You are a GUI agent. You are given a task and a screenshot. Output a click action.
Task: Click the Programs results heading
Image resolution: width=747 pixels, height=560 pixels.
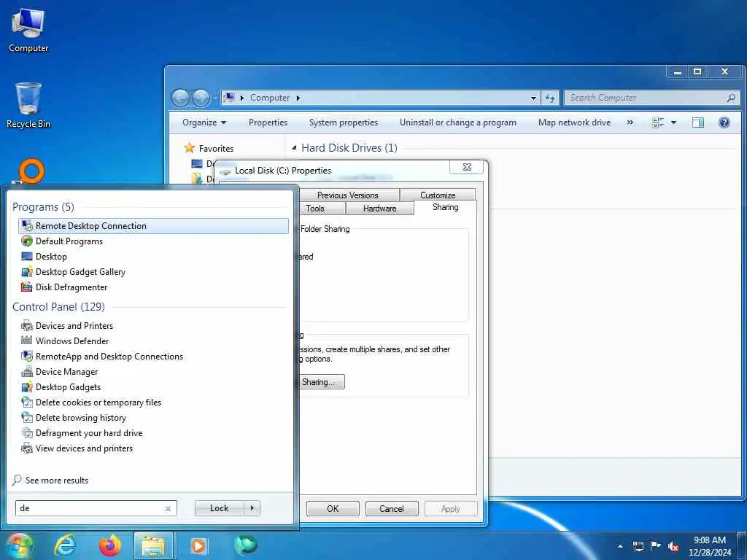(x=43, y=206)
